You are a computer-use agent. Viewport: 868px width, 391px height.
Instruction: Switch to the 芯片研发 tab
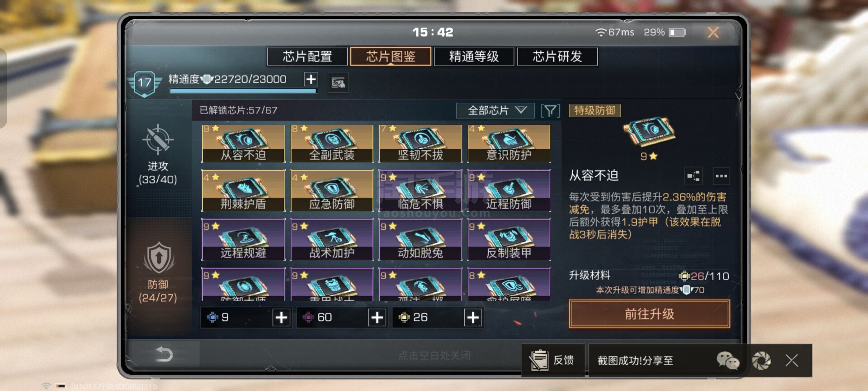tap(557, 57)
